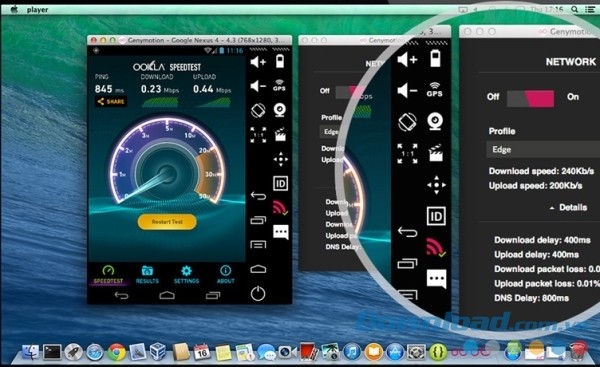Launch Google Chrome from the dock

117,352
